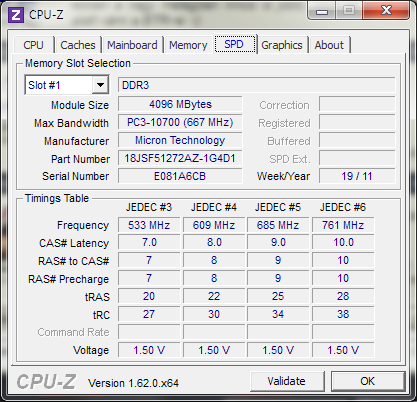The image size is (417, 402).
Task: Click tRAS value 20
Action: tap(149, 296)
